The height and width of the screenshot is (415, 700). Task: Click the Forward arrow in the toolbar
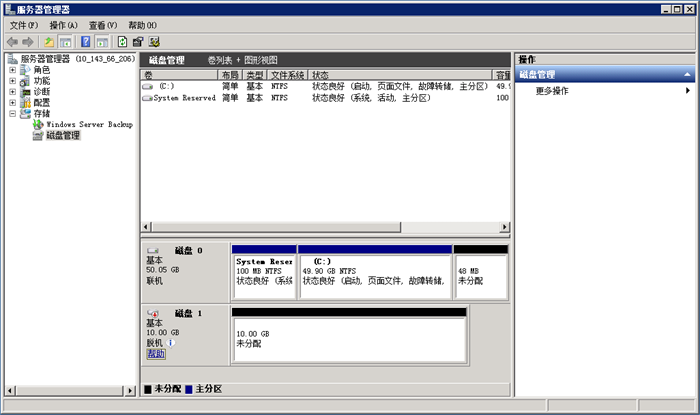click(28, 42)
